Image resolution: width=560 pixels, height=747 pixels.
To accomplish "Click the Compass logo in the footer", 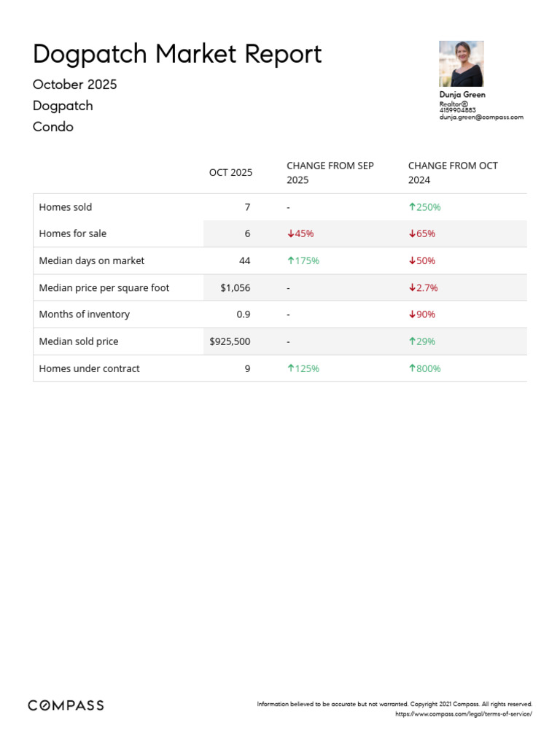I will (x=66, y=705).
